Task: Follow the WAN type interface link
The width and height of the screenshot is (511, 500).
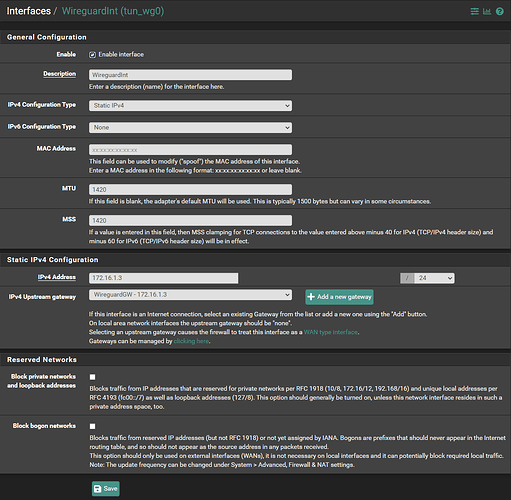Action: coord(331,332)
